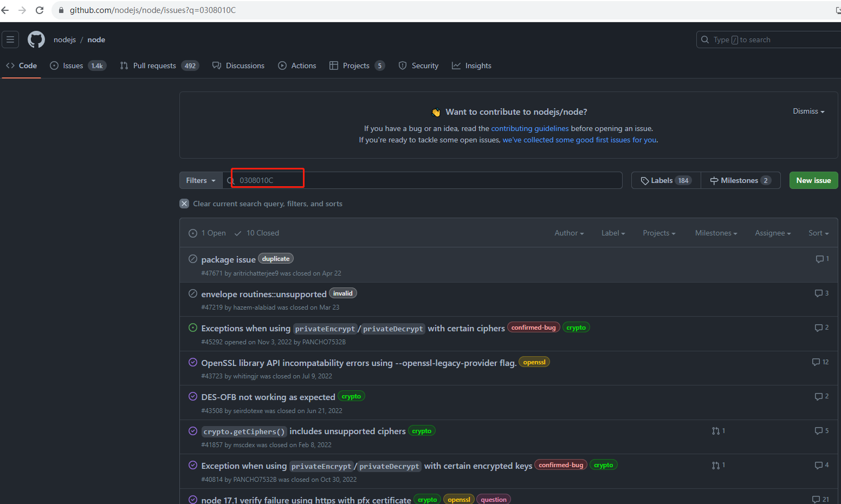The width and height of the screenshot is (841, 504).
Task: Switch to the Issues tab
Action: (78, 66)
